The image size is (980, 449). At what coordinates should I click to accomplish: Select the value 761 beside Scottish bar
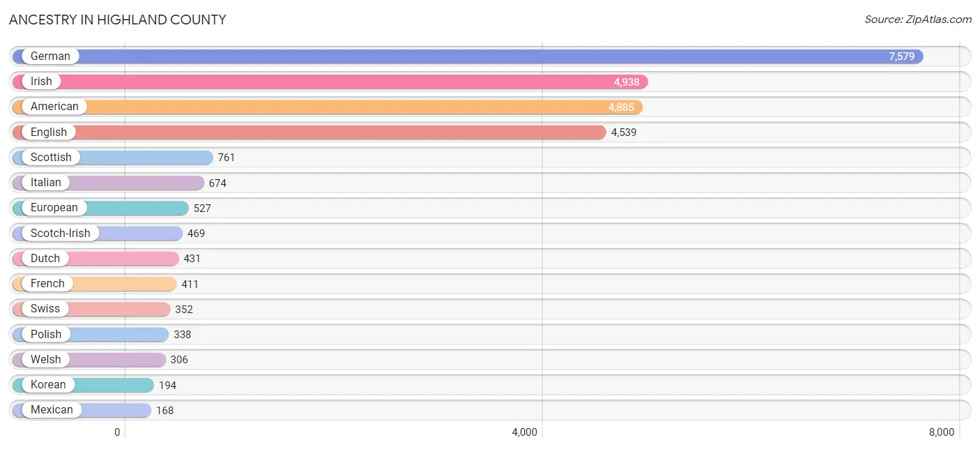[227, 158]
